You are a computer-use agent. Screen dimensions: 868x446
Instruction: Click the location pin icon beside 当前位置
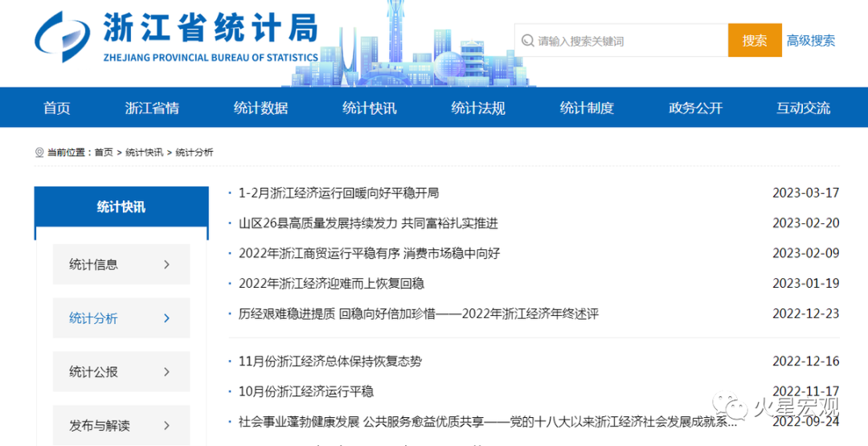point(39,153)
